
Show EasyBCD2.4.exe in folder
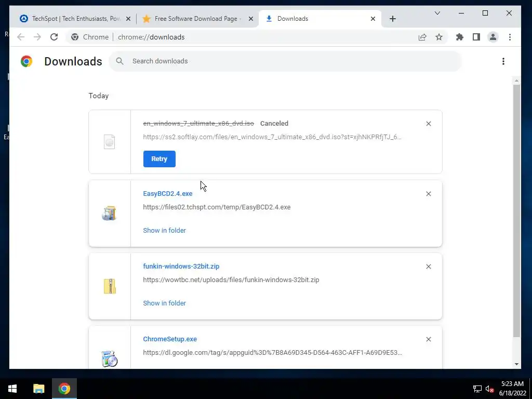[164, 230]
